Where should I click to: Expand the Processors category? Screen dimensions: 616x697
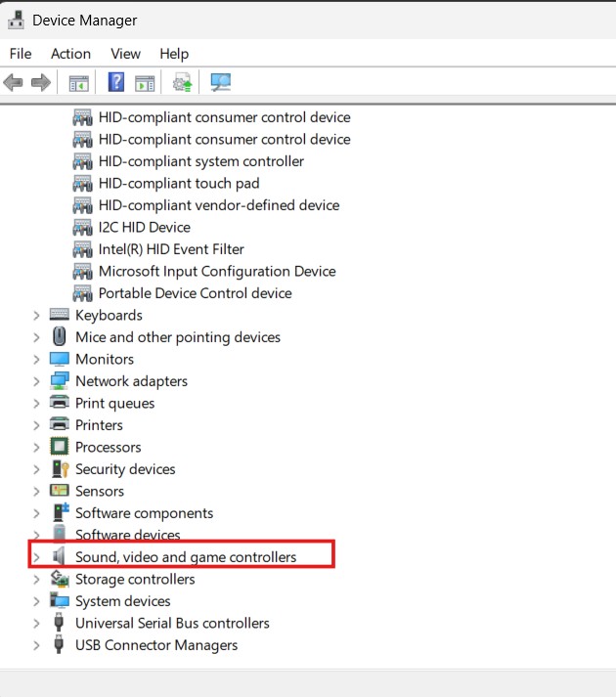(36, 447)
